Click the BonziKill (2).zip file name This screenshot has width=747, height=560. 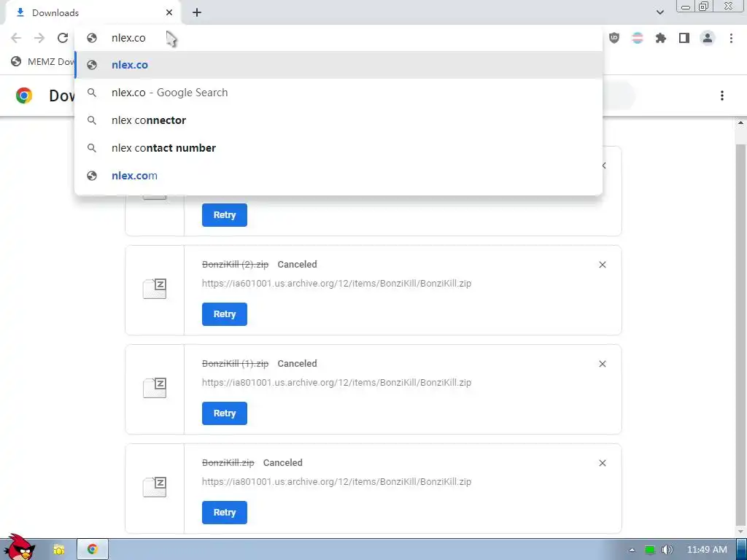(236, 264)
